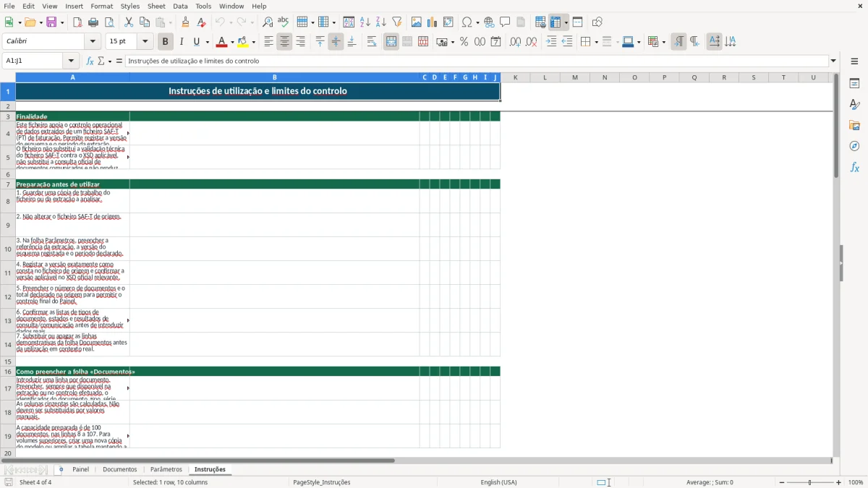Click the sidebar settings hamburger button
Image resolution: width=868 pixels, height=488 pixels.
pos(854,61)
